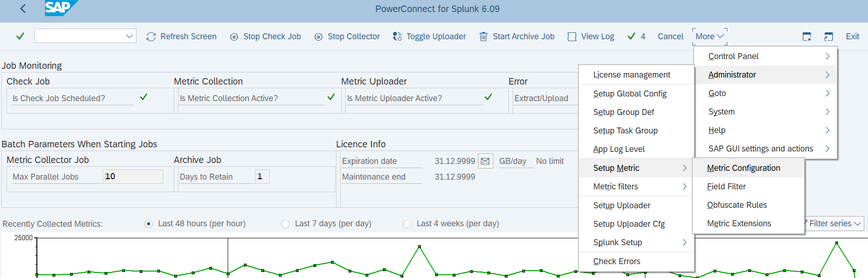Click the Max Parallel Jobs input field
868x278 pixels.
coord(133,176)
